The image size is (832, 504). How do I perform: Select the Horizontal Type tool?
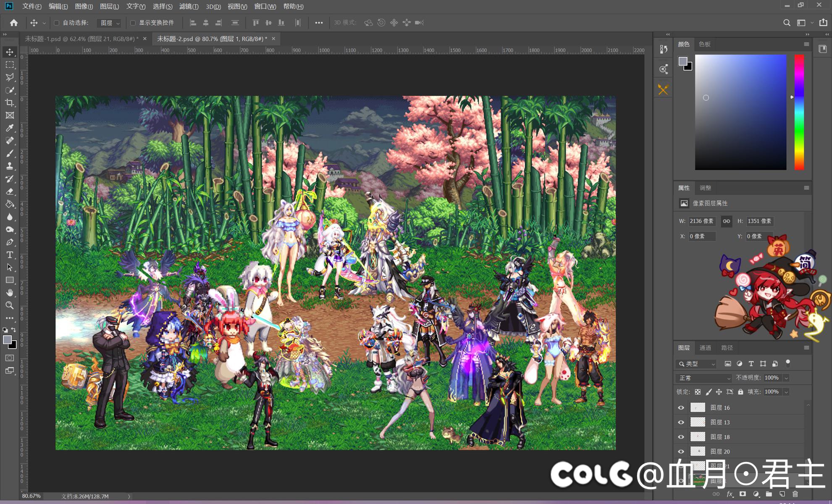click(10, 255)
